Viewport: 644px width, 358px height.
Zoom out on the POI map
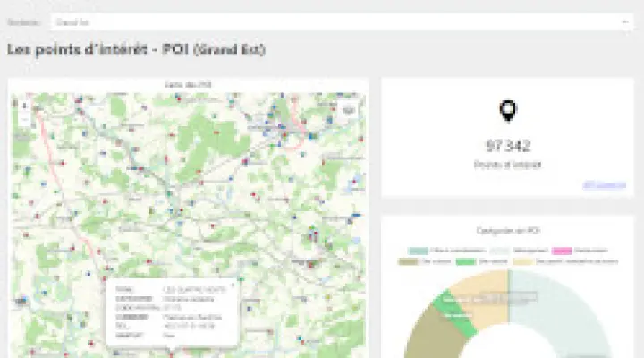(23, 117)
